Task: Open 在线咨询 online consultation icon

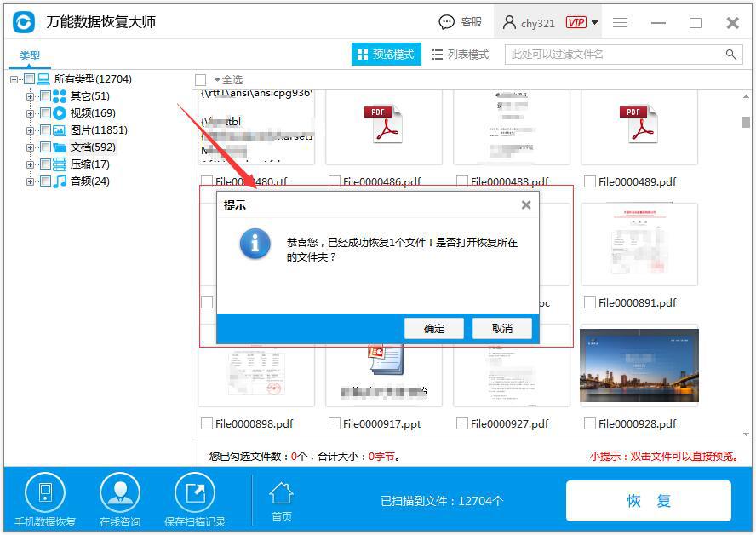Action: pos(119,492)
